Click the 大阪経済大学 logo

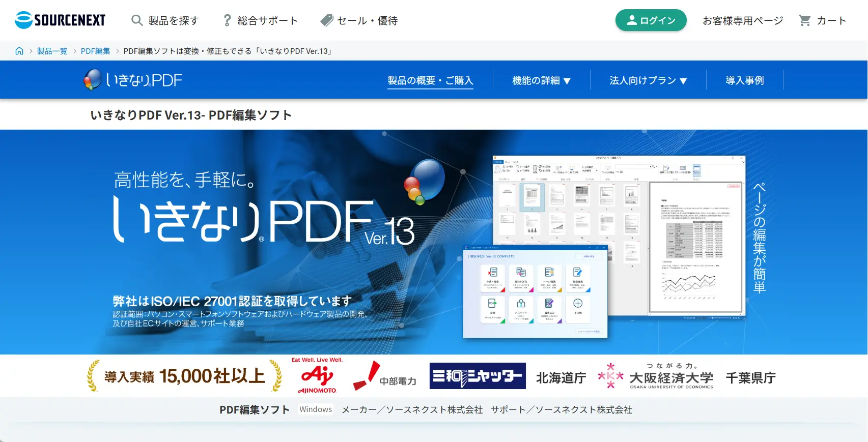[656, 377]
